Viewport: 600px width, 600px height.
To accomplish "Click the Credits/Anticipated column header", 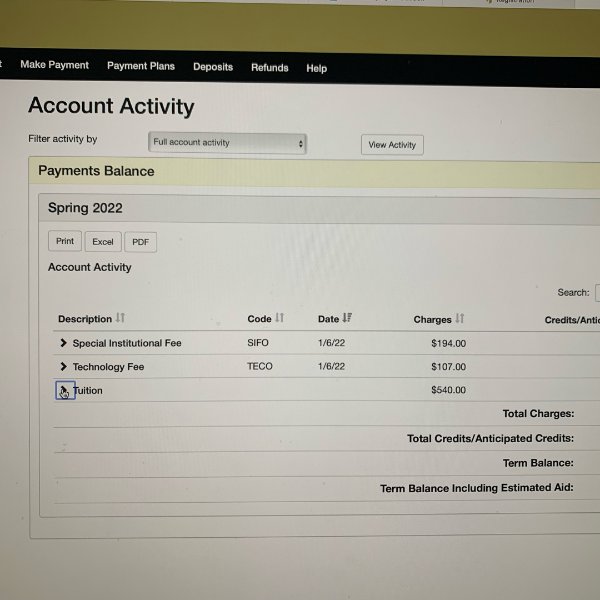I will tap(572, 320).
